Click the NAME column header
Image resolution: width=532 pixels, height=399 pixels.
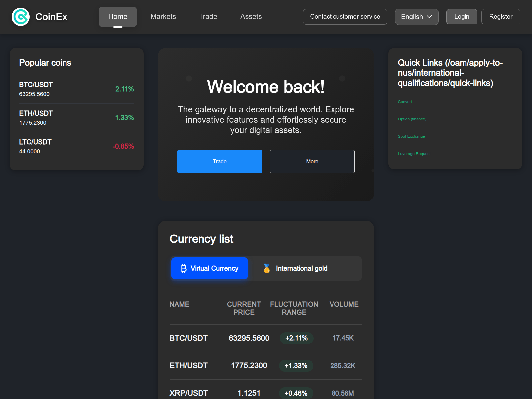[179, 304]
